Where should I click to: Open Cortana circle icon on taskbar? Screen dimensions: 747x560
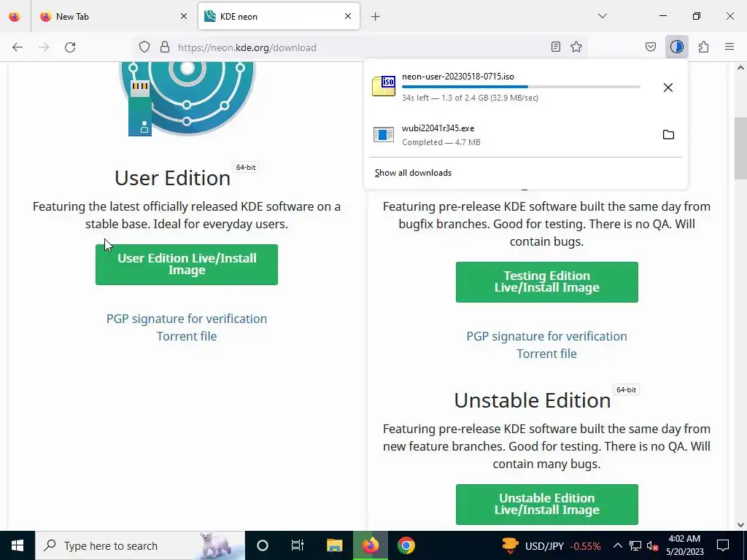pyautogui.click(x=263, y=545)
